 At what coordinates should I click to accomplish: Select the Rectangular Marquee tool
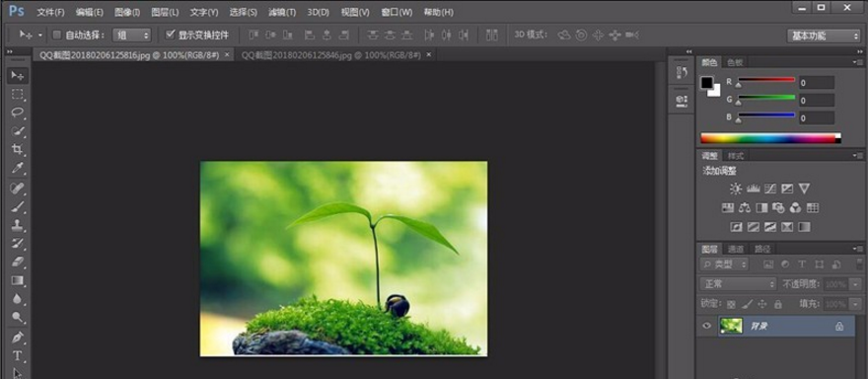[18, 94]
